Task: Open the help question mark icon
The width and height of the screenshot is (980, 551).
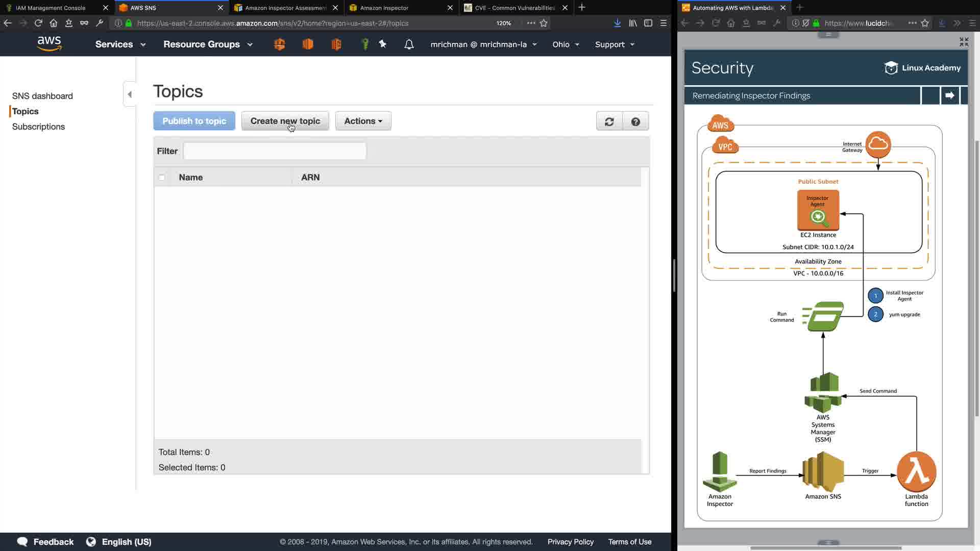Action: [x=635, y=121]
